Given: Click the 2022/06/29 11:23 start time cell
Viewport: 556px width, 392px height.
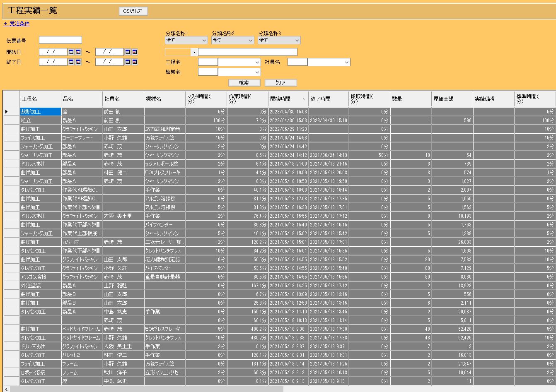Looking at the screenshot, I should point(288,129).
